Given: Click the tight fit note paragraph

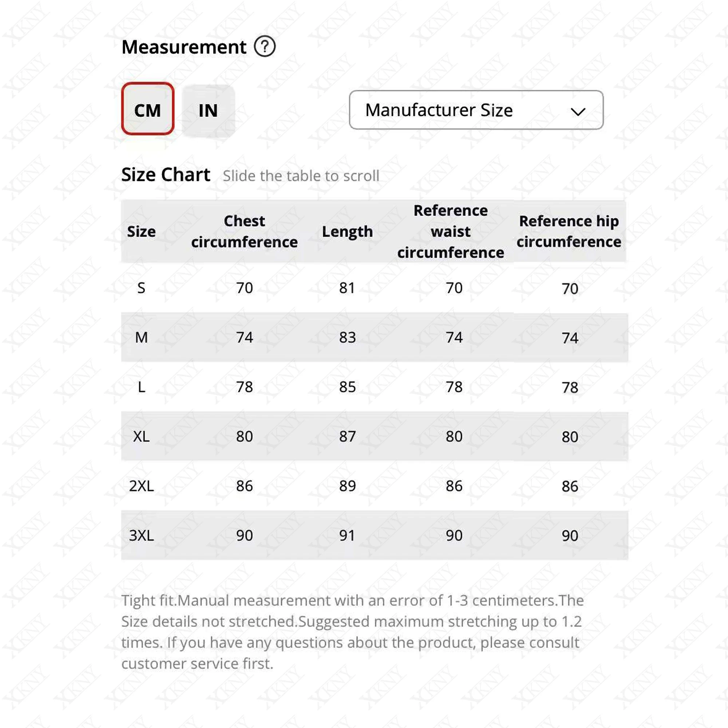Looking at the screenshot, I should pos(352,632).
